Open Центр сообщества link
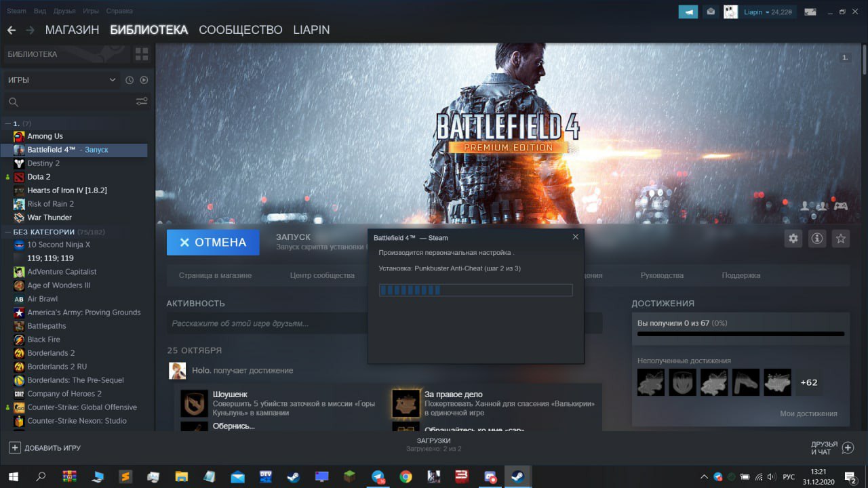 point(322,275)
